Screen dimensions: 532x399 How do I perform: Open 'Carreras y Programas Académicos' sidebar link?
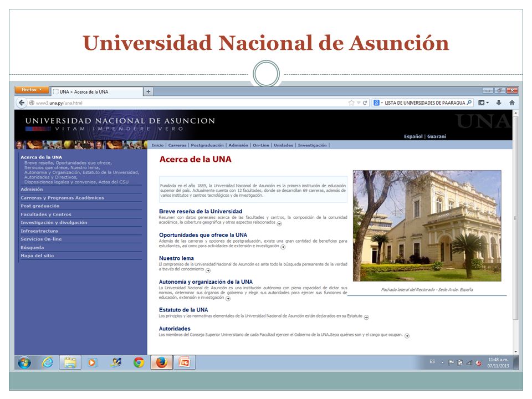(63, 198)
